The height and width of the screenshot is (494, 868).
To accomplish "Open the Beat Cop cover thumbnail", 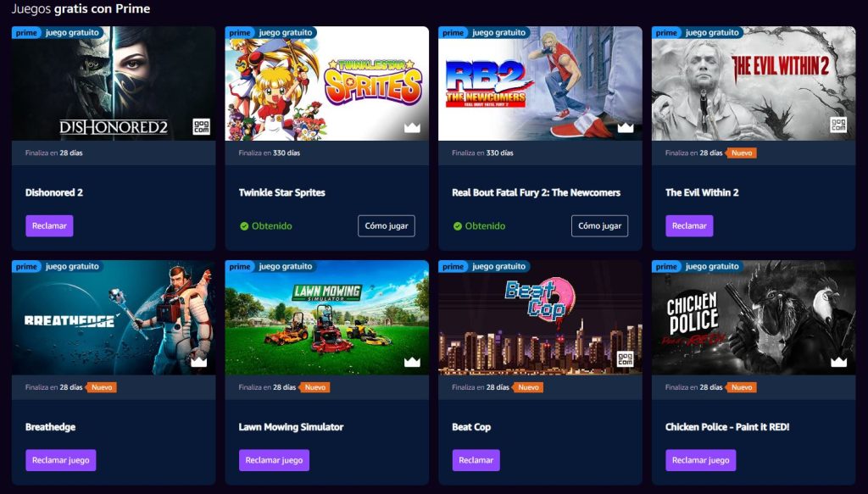I will tap(540, 318).
